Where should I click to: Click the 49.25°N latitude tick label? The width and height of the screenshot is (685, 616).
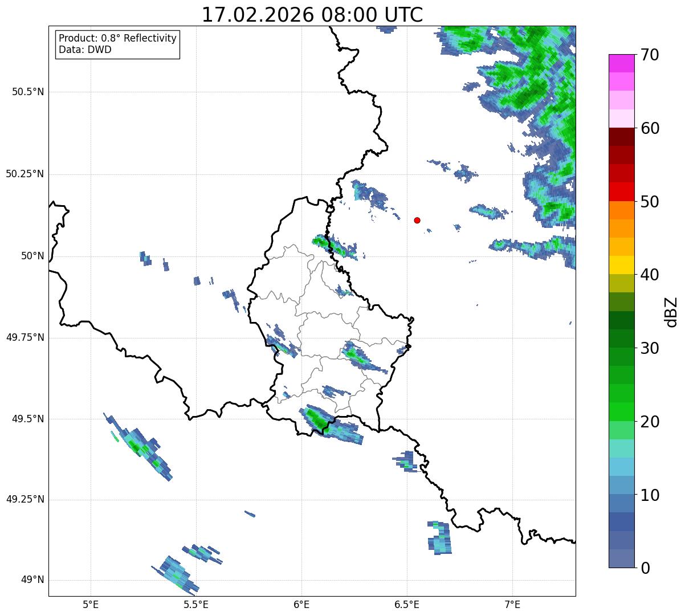[x=25, y=499]
